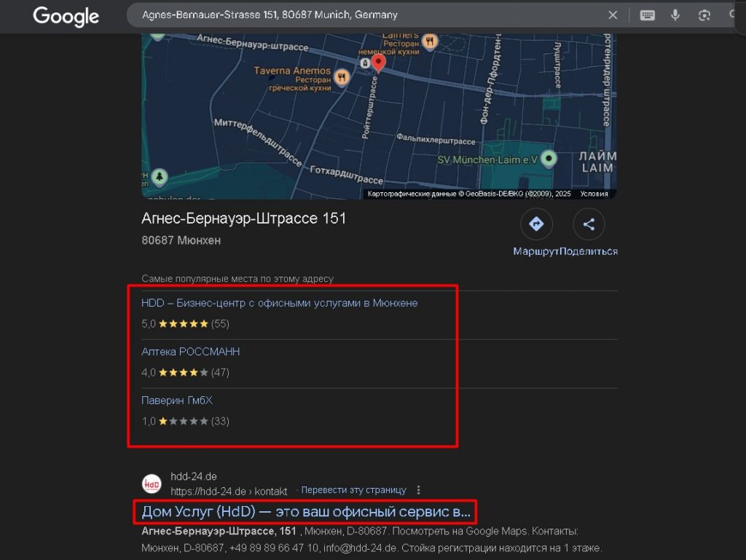Click the hdd-24.de site favicon
This screenshot has height=560, width=746.
152,484
